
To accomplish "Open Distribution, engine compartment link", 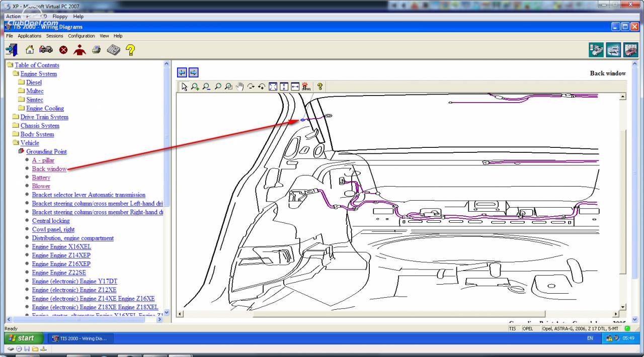I will pyautogui.click(x=73, y=238).
